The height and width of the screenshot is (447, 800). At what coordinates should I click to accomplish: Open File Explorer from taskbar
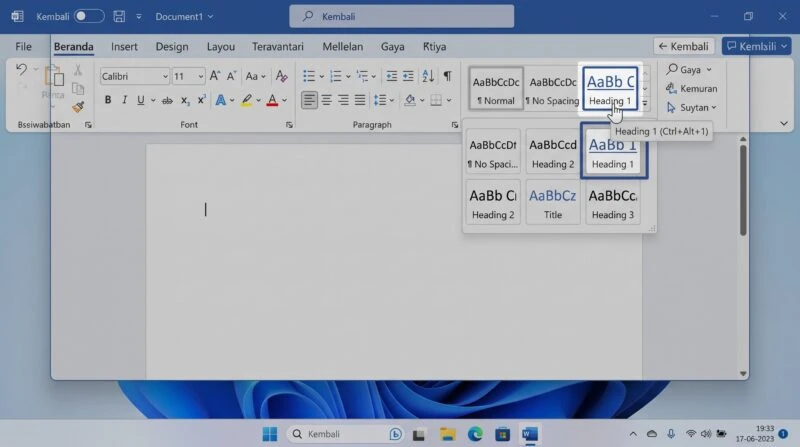[447, 434]
